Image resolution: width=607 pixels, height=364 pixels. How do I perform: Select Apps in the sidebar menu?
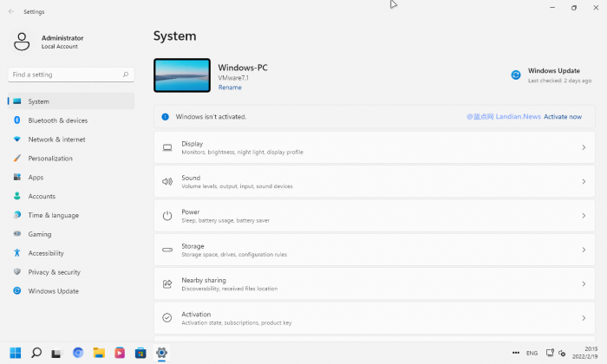pyautogui.click(x=36, y=178)
